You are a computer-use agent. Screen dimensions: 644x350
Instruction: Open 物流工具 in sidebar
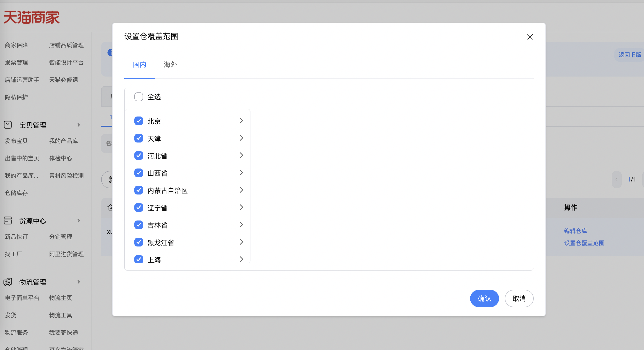(x=60, y=315)
